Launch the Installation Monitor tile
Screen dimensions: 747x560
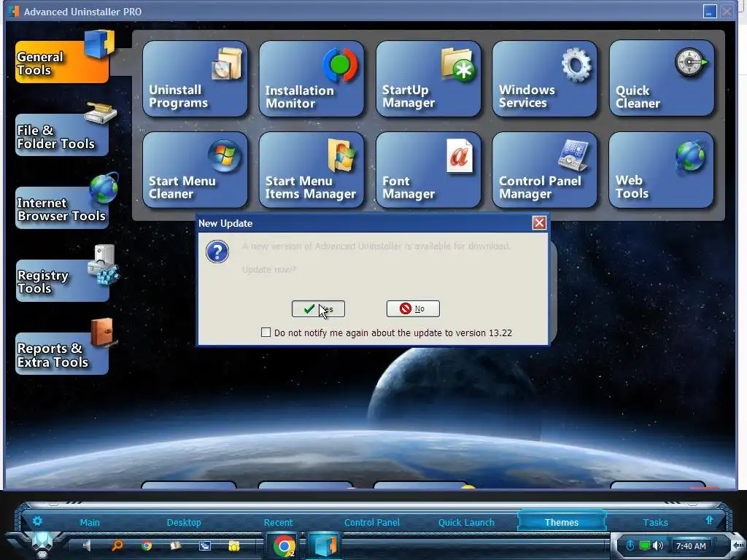point(311,79)
